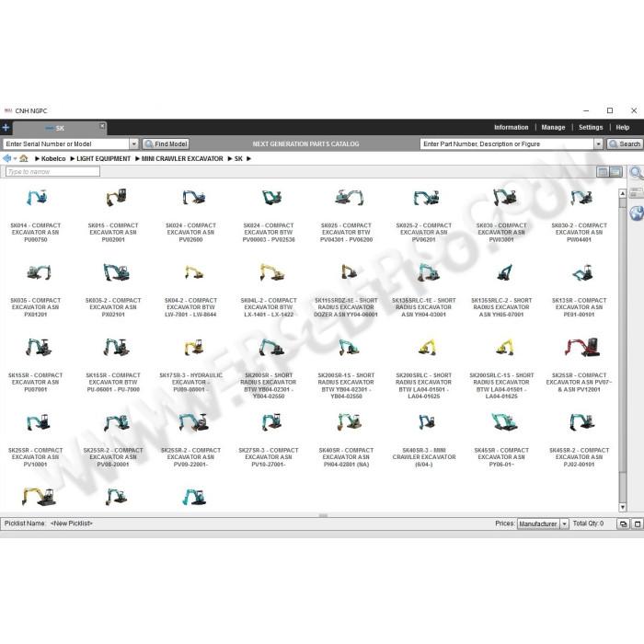The height and width of the screenshot is (644, 644).
Task: Open SK45SR-2 Compact Excavator PJ02-00101
Action: click(579, 440)
